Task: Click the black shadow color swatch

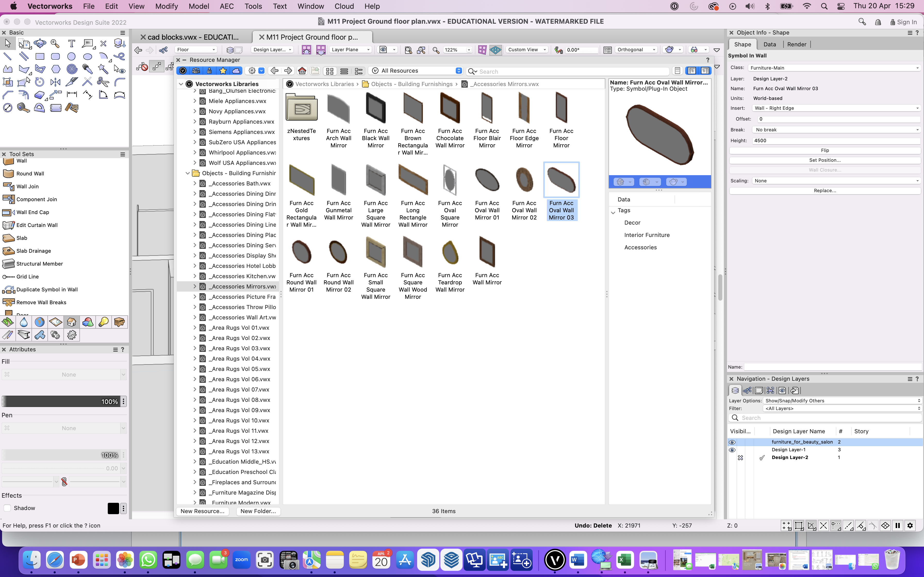Action: click(113, 508)
